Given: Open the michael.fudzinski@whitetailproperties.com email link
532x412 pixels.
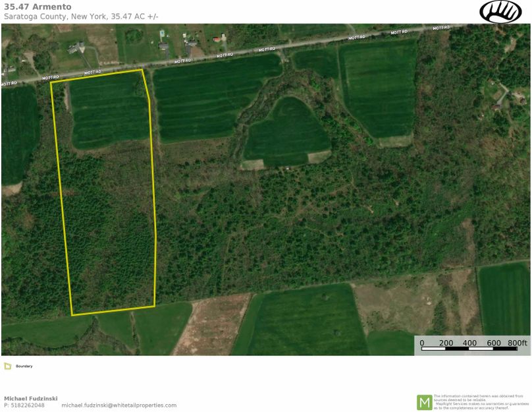Looking at the screenshot, I should tap(119, 405).
